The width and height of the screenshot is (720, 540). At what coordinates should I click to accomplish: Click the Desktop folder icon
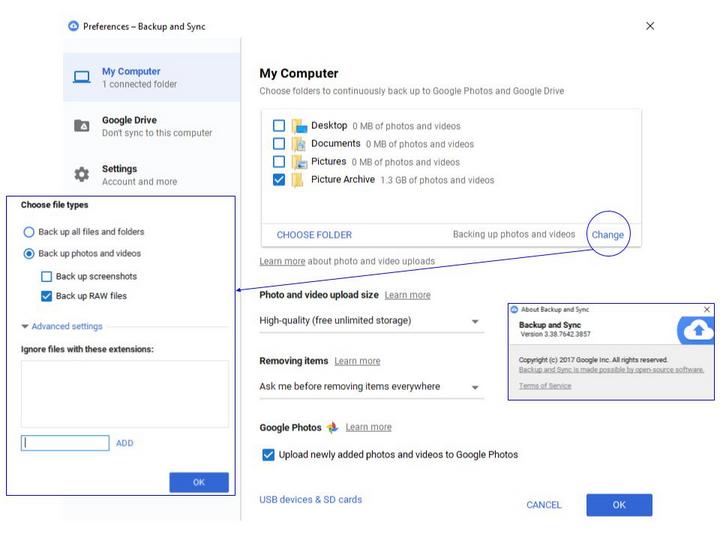coord(299,125)
